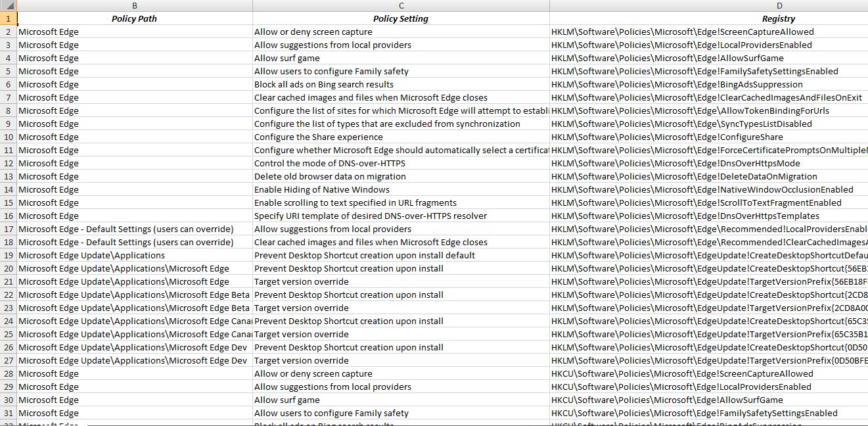The width and height of the screenshot is (868, 426).
Task: Select the HKLM "Edge!AllowSurfGame" registry cell
Action: [709, 58]
